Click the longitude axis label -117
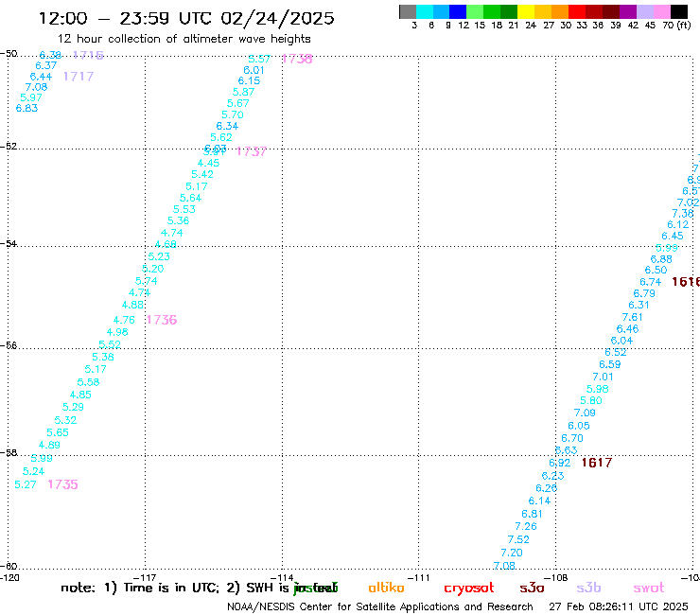Screen dimensions: 700x615 click(145, 578)
